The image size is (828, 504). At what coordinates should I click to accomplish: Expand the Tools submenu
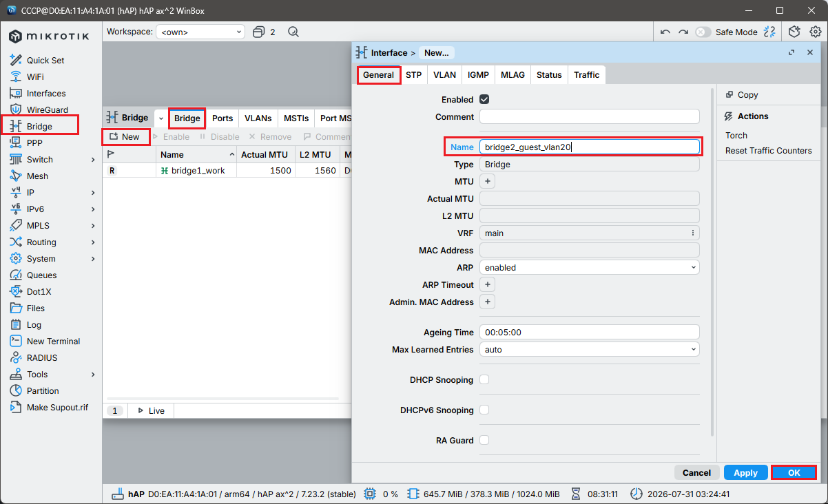[x=93, y=374]
